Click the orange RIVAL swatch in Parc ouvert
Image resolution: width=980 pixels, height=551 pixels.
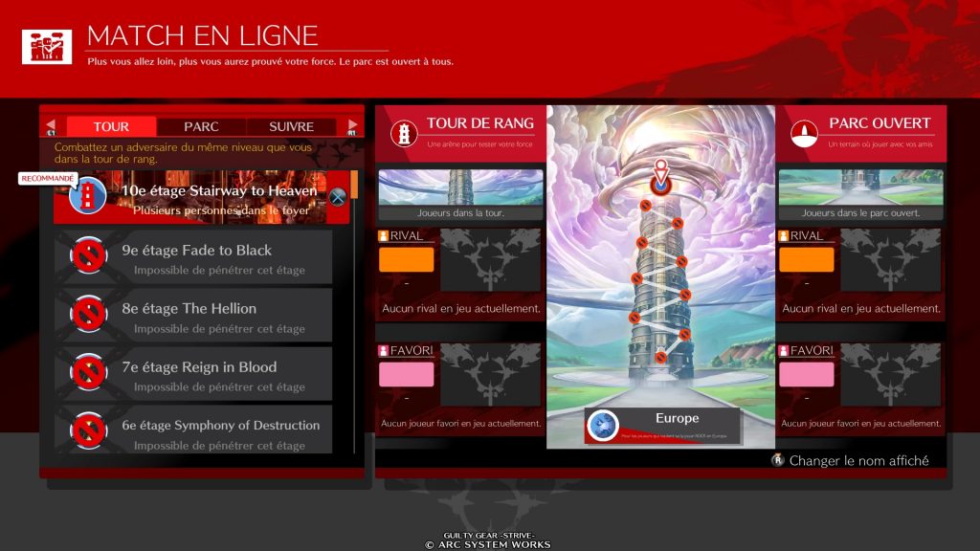click(x=806, y=259)
